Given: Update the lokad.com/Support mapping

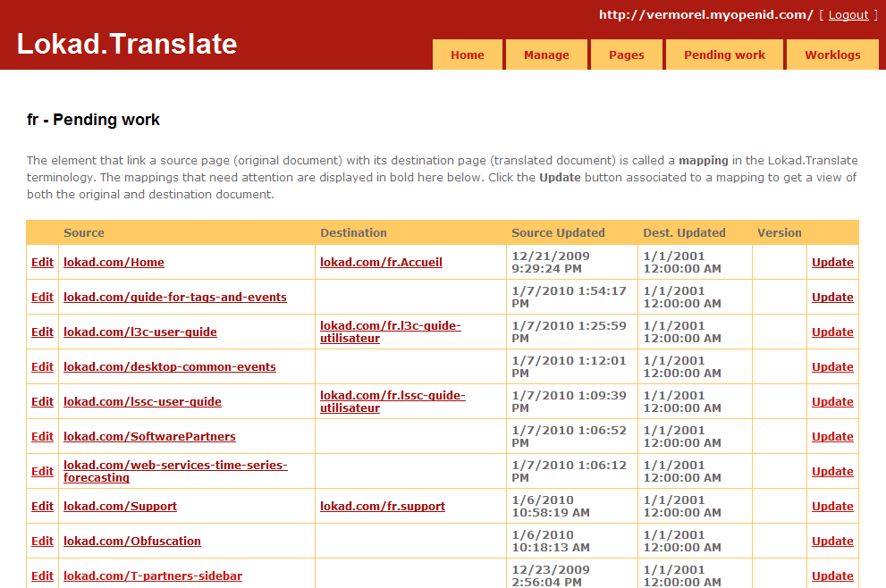Looking at the screenshot, I should 832,506.
